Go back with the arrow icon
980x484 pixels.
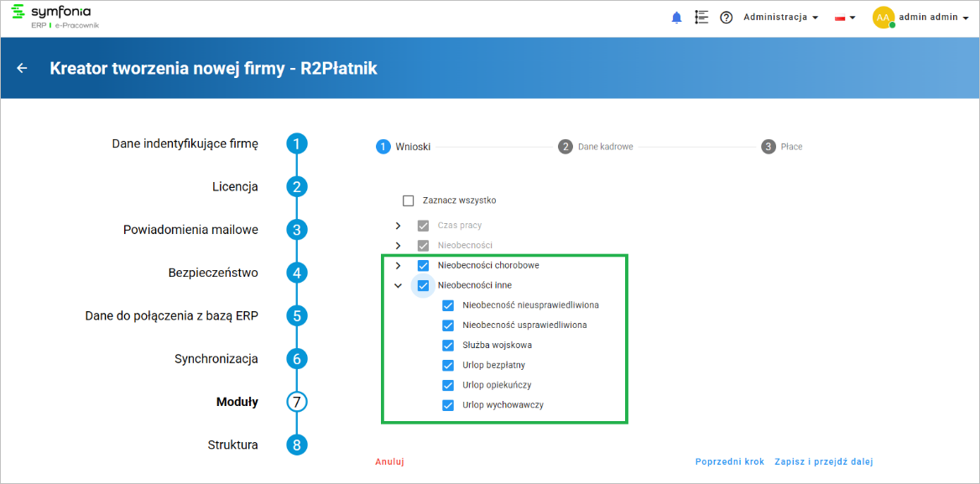point(23,68)
